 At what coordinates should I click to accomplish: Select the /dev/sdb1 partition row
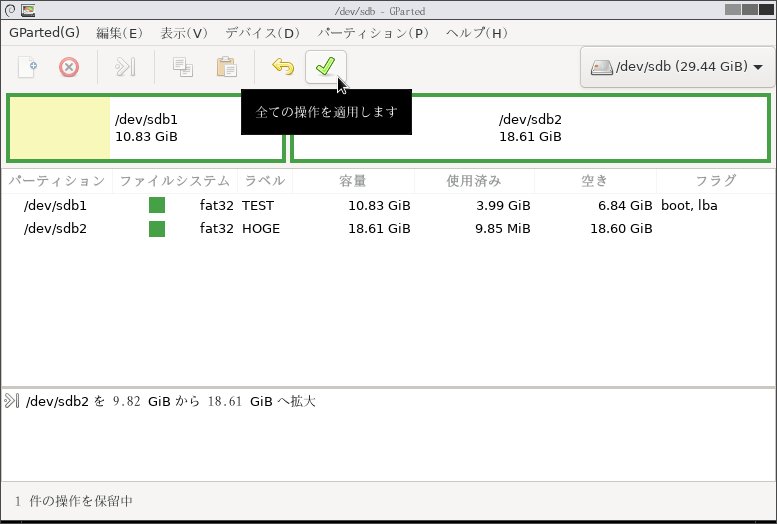pyautogui.click(x=388, y=205)
